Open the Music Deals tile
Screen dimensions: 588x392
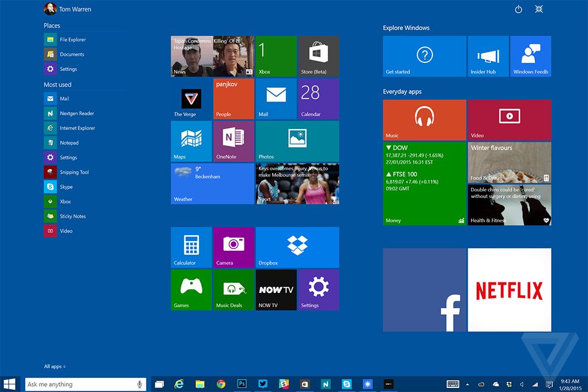pos(233,289)
